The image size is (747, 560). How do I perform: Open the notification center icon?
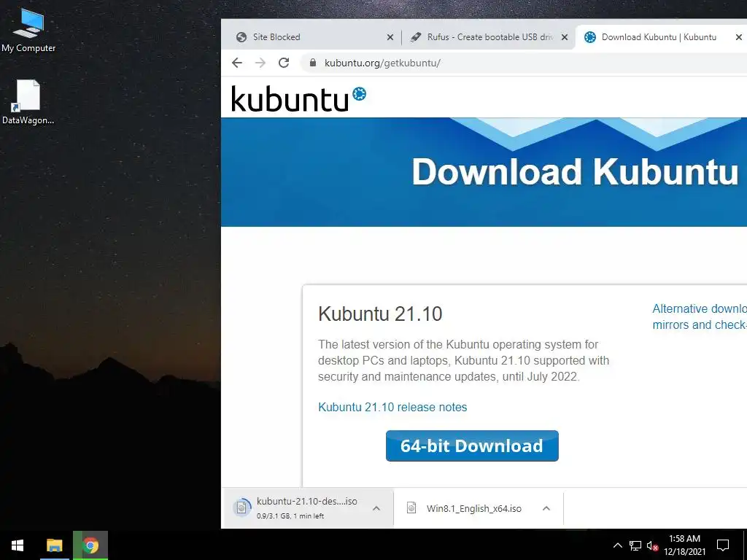click(723, 545)
